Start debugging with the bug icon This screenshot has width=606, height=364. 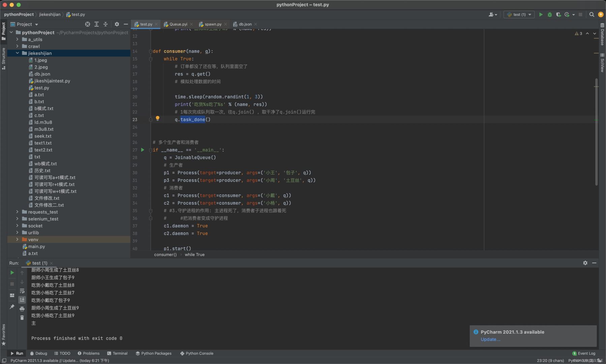click(x=550, y=14)
